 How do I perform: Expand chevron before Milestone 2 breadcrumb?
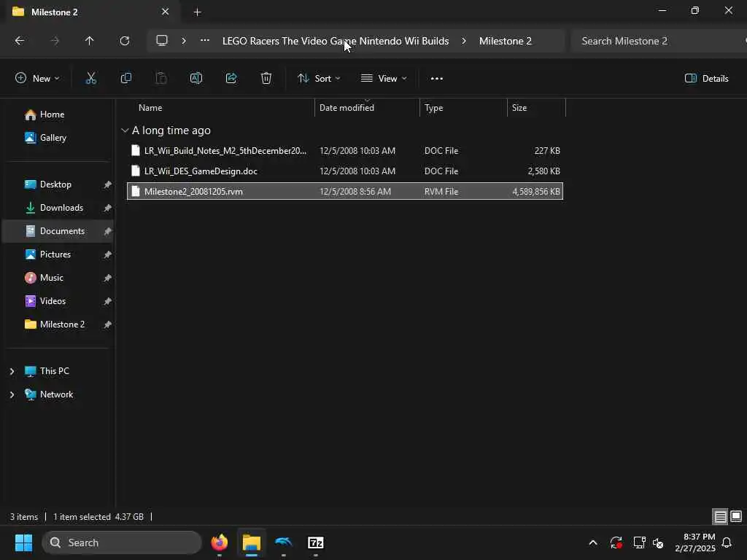(464, 41)
